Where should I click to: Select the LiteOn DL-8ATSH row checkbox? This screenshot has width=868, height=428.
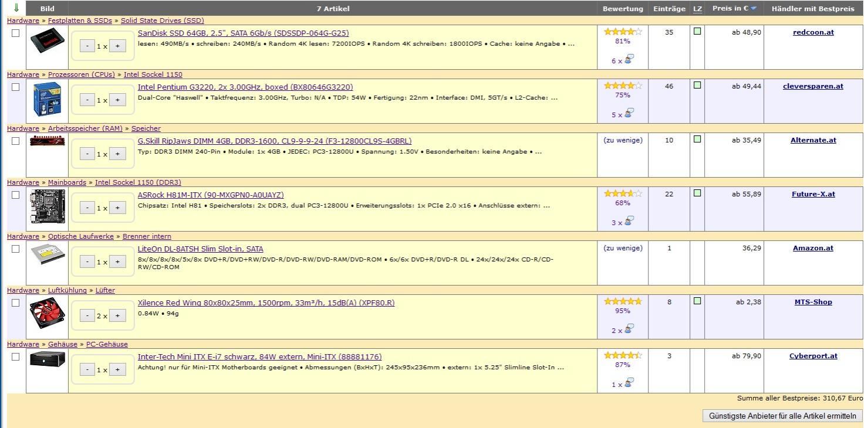point(16,249)
